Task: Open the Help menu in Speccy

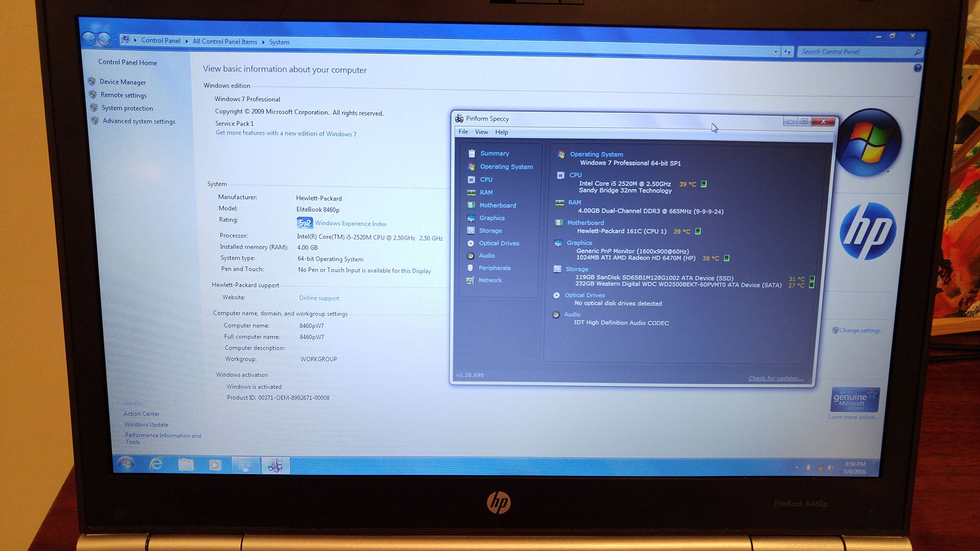Action: pyautogui.click(x=501, y=132)
